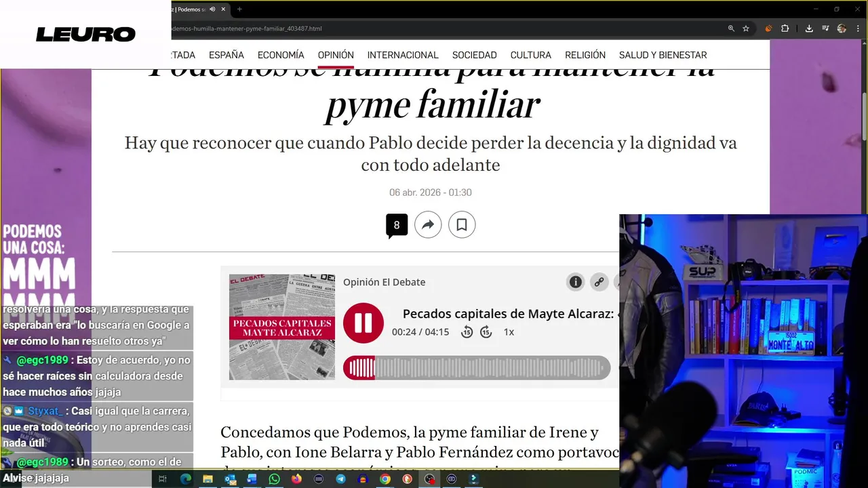Image resolution: width=868 pixels, height=488 pixels.
Task: Open the OPINIÓN section
Action: point(336,55)
